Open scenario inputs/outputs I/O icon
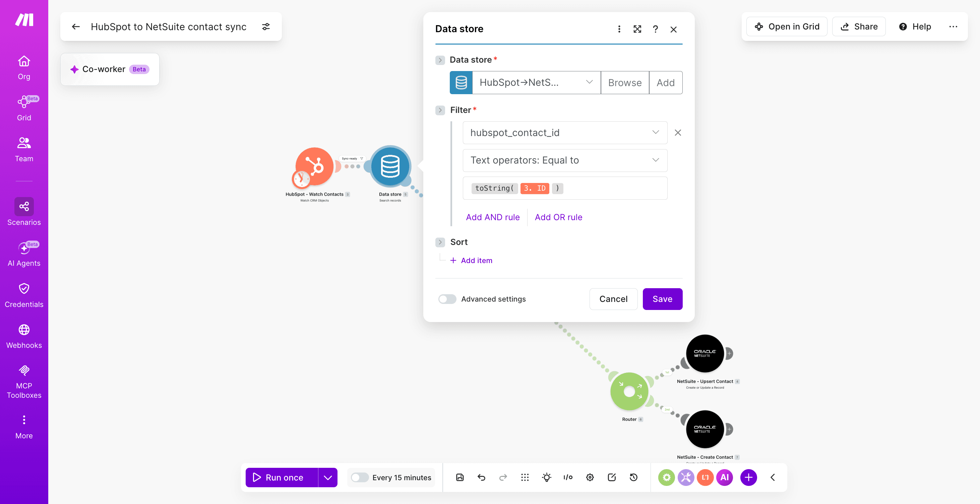This screenshot has height=504, width=980. [x=568, y=478]
